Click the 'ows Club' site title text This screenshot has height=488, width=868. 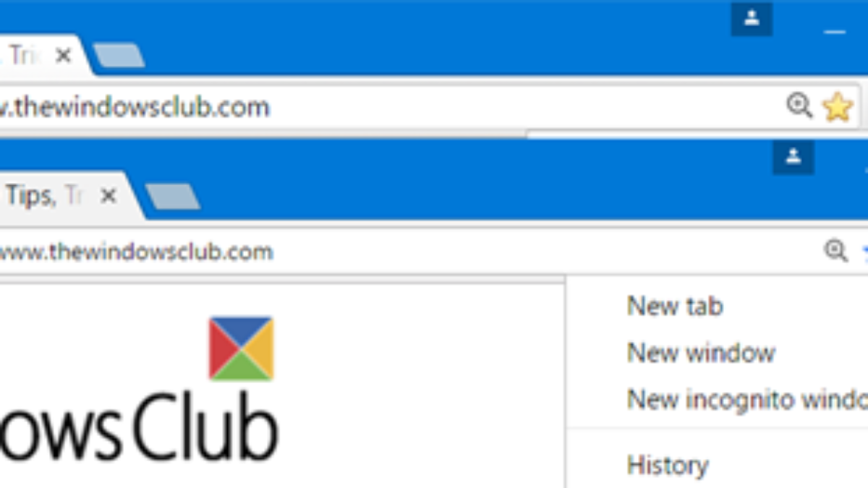(x=139, y=428)
